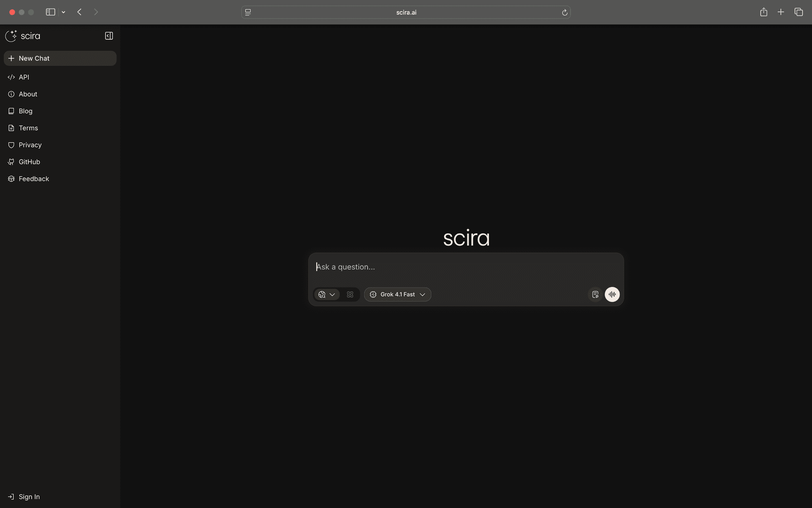812x508 pixels.
Task: Open web search mode dropdown
Action: click(x=326, y=294)
